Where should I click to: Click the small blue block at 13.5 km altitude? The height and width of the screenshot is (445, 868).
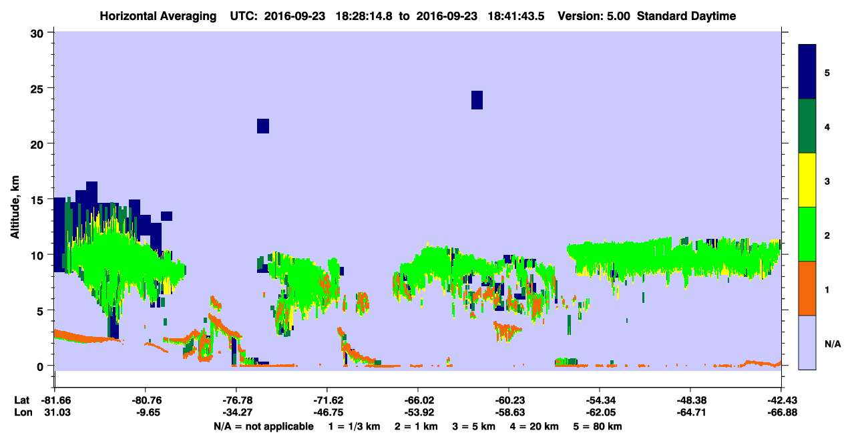[166, 216]
